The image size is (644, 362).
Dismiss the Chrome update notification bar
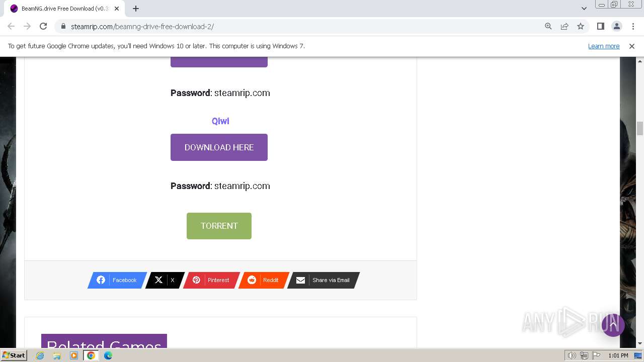[632, 46]
